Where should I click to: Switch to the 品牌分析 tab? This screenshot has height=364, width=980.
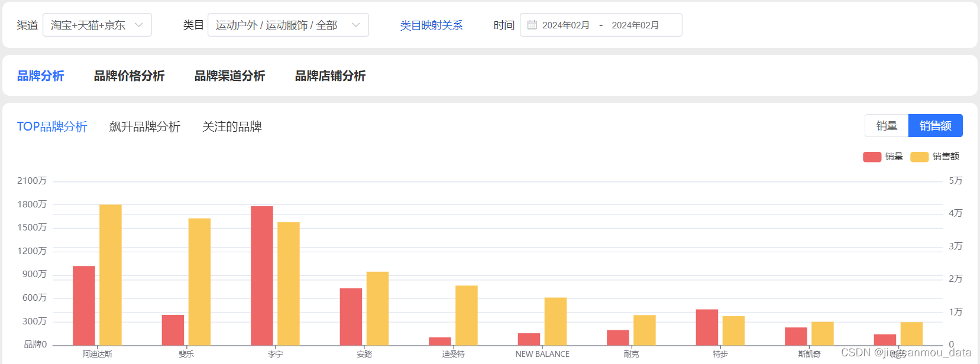click(40, 76)
